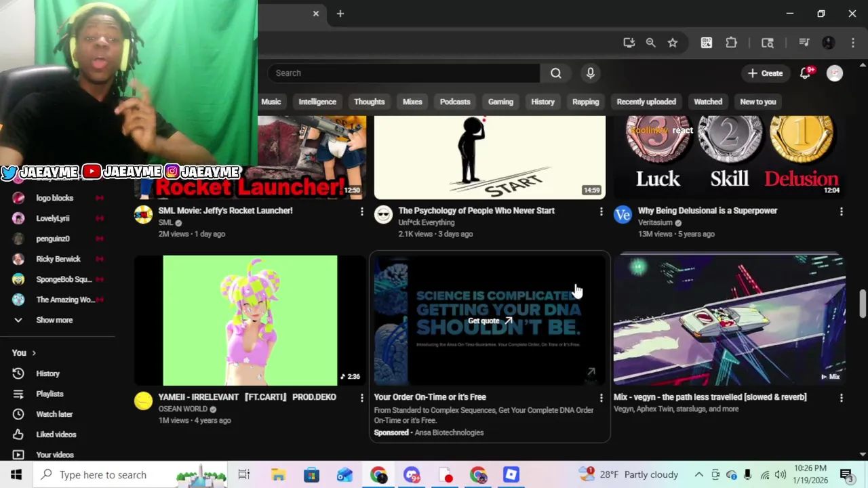The width and height of the screenshot is (868, 488).
Task: Select the Recently uploaded filter chip
Action: pos(646,102)
